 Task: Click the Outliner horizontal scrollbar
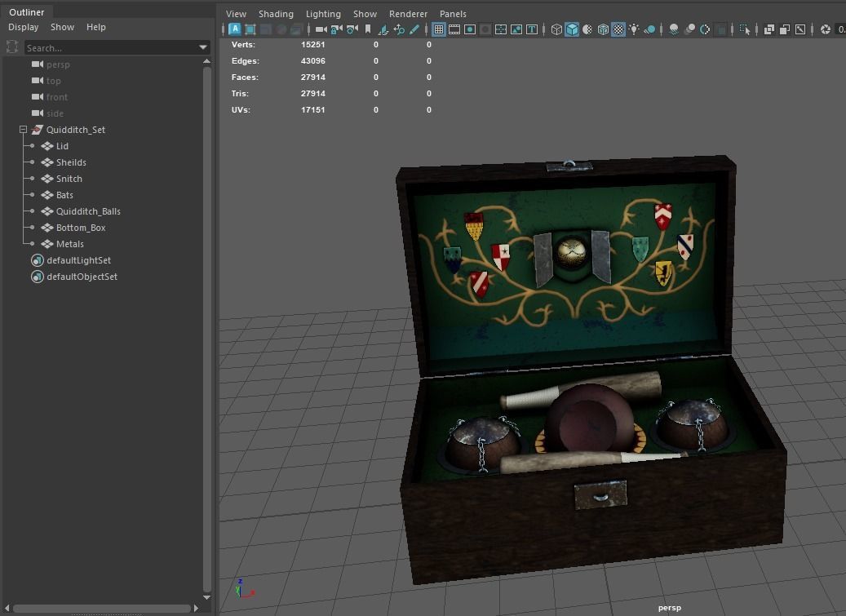pyautogui.click(x=102, y=609)
